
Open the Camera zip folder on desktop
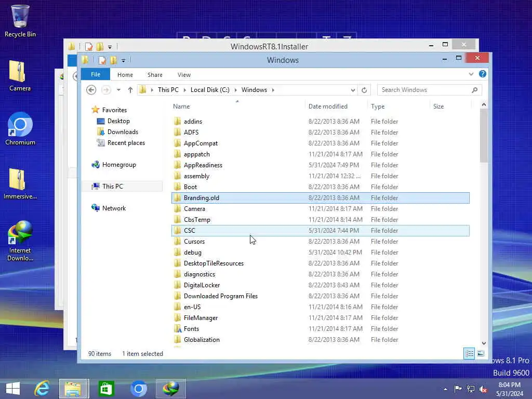point(20,76)
